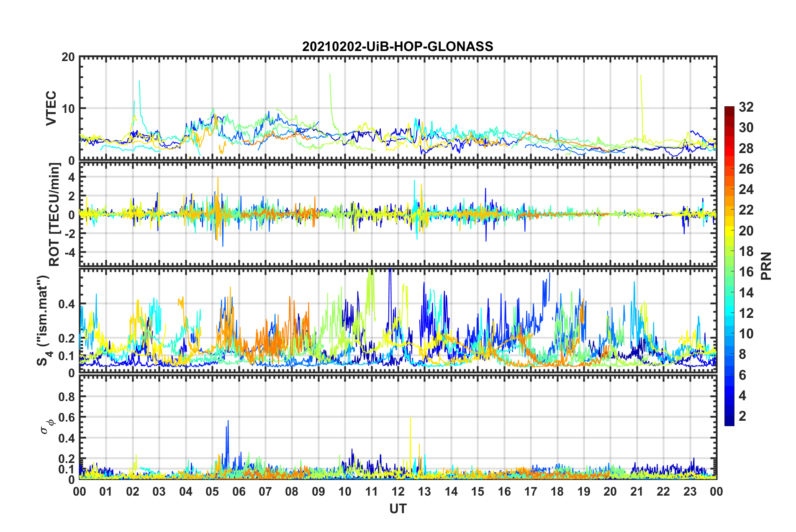Select the ROT axis tick label -2

(x=69, y=234)
